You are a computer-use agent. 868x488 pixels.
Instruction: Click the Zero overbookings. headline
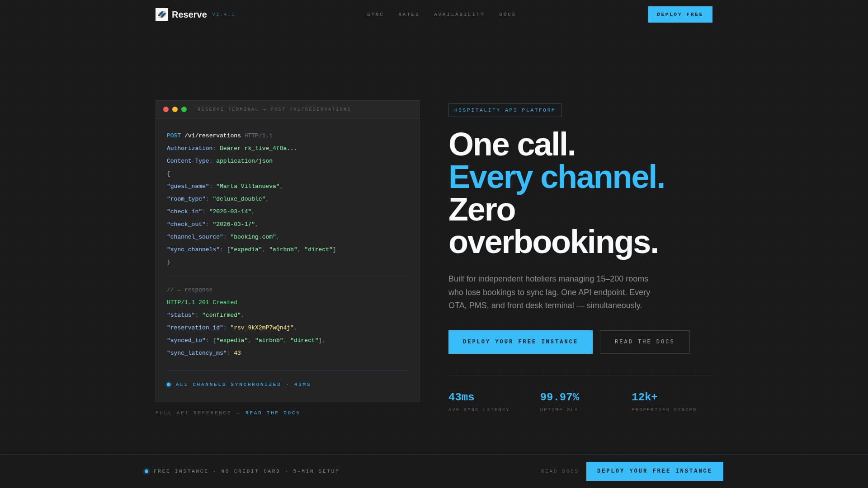[553, 226]
